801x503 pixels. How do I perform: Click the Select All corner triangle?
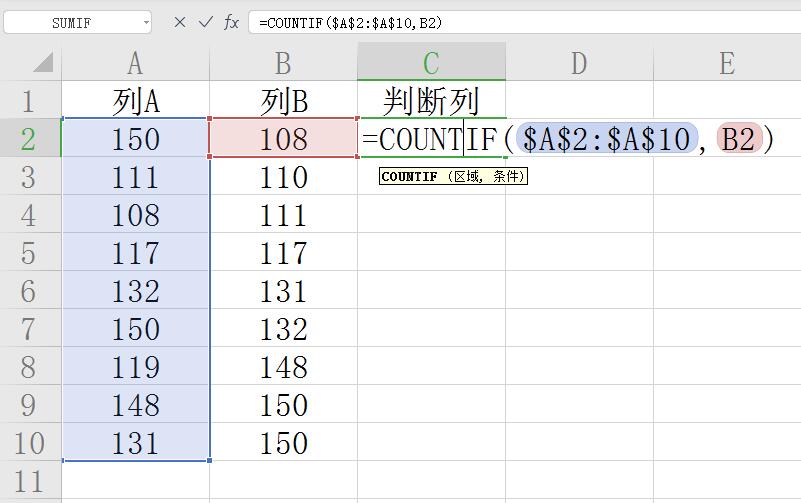[x=42, y=64]
